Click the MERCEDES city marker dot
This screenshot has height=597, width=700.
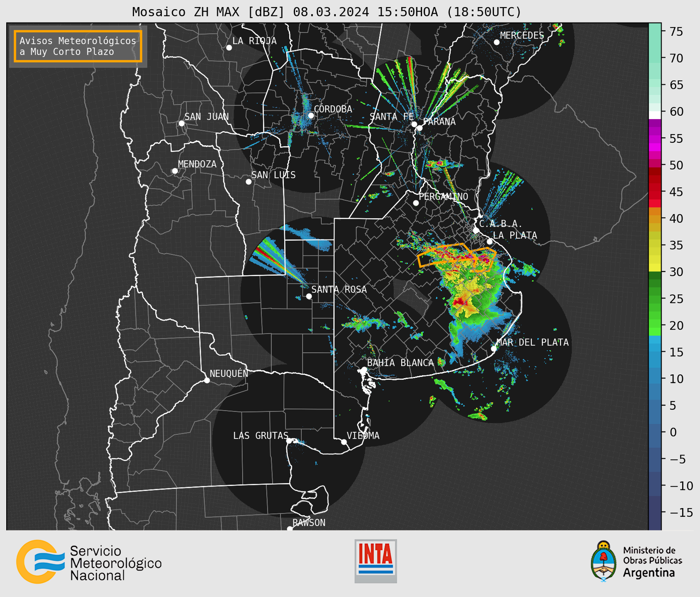click(x=497, y=42)
